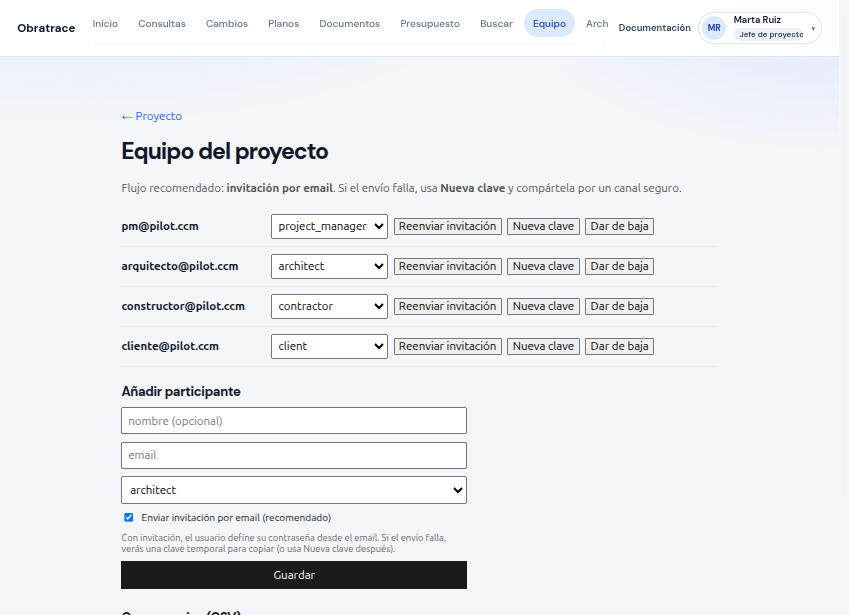Resend invitation to constructor@pilot.ccm
The height and width of the screenshot is (615, 849).
click(448, 306)
